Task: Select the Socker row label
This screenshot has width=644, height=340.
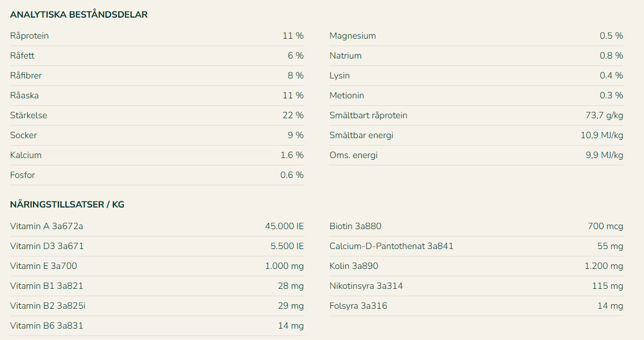Action: click(23, 135)
